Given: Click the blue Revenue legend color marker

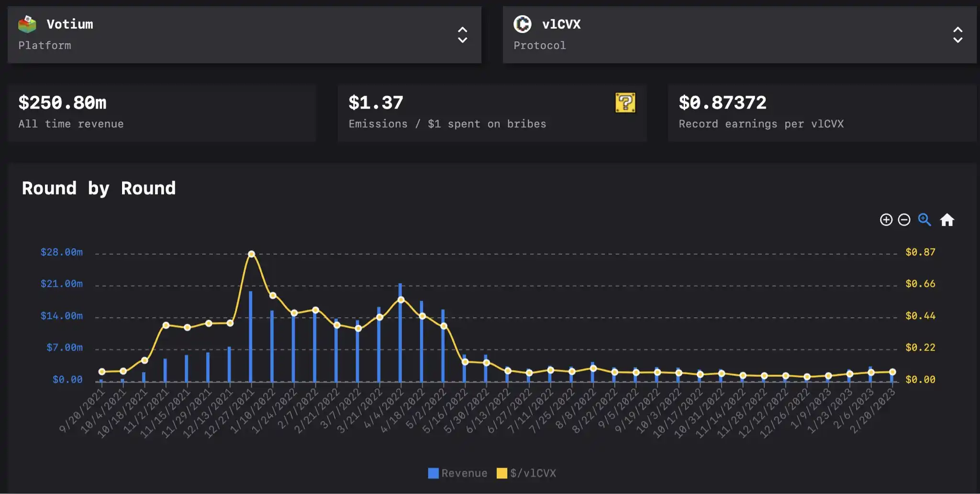Looking at the screenshot, I should [433, 473].
